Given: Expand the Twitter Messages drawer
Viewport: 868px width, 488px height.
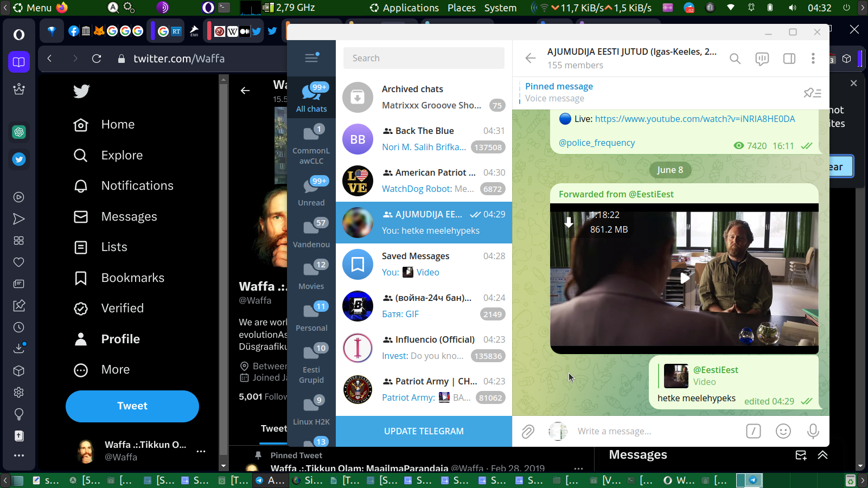Looking at the screenshot, I should click(822, 455).
